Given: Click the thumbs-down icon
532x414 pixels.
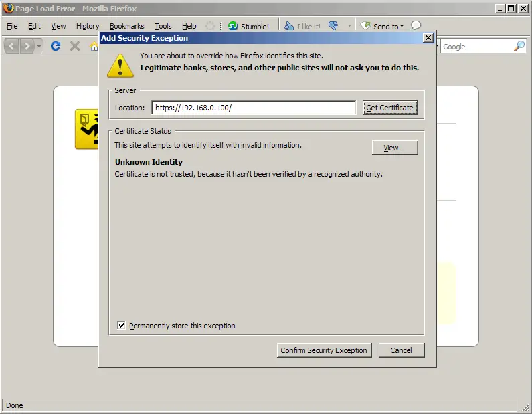Looking at the screenshot, I should click(x=333, y=26).
